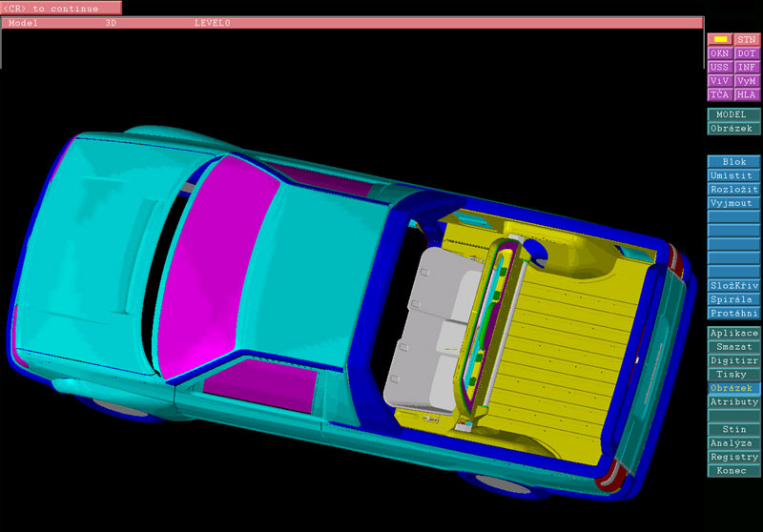This screenshot has height=532, width=763.
Task: Select the TČA button
Action: (x=720, y=94)
